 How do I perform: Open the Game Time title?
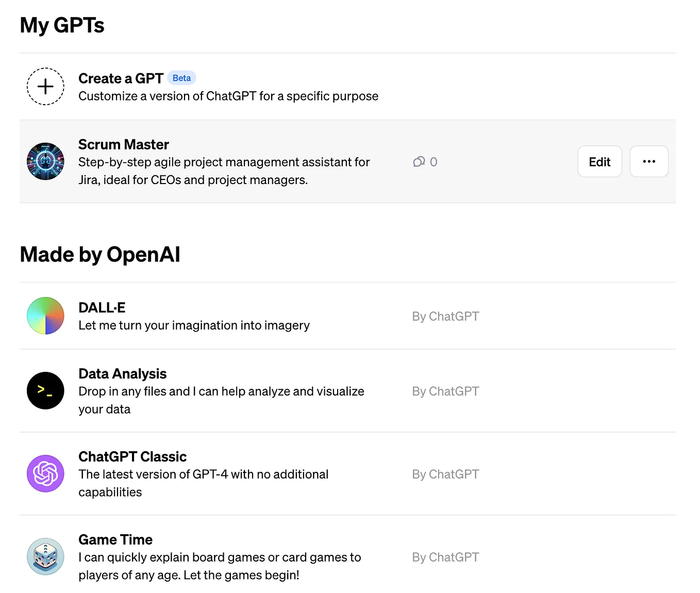coord(115,540)
